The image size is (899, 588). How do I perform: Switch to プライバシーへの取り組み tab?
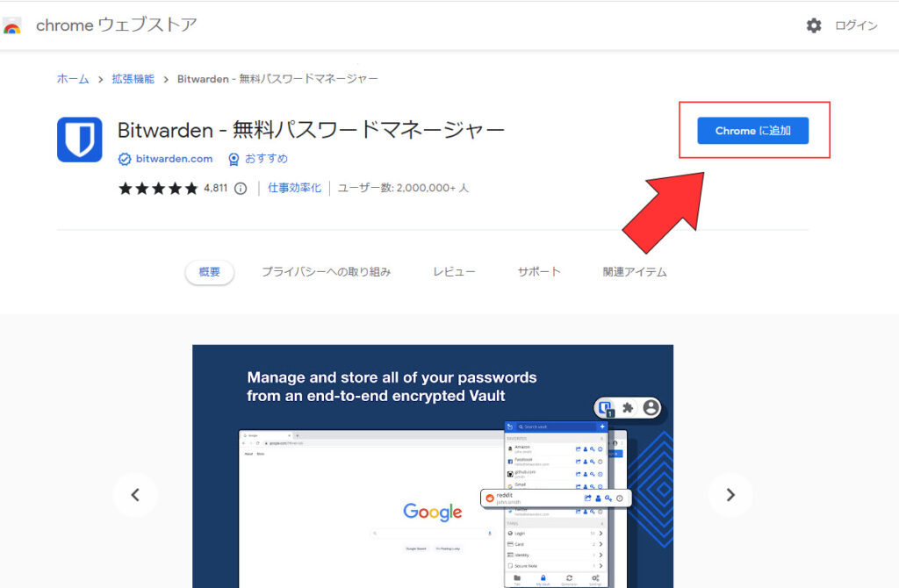pos(327,272)
